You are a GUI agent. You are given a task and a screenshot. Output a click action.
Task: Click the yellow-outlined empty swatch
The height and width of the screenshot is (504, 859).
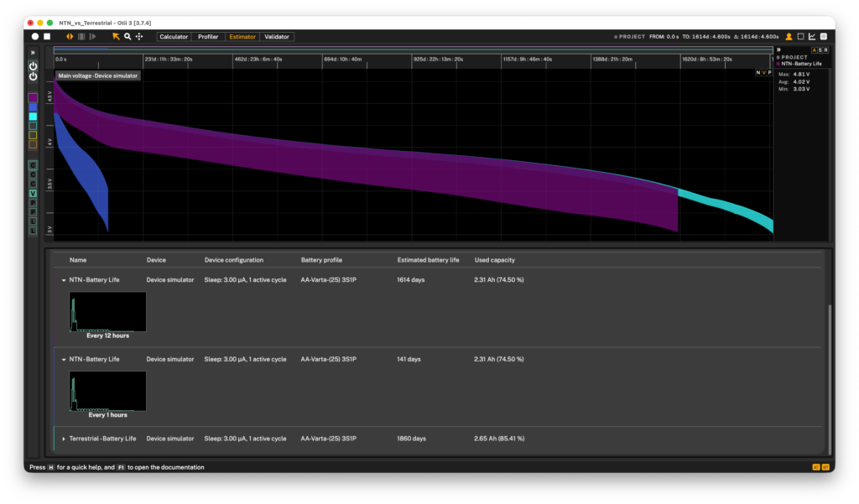(x=33, y=135)
